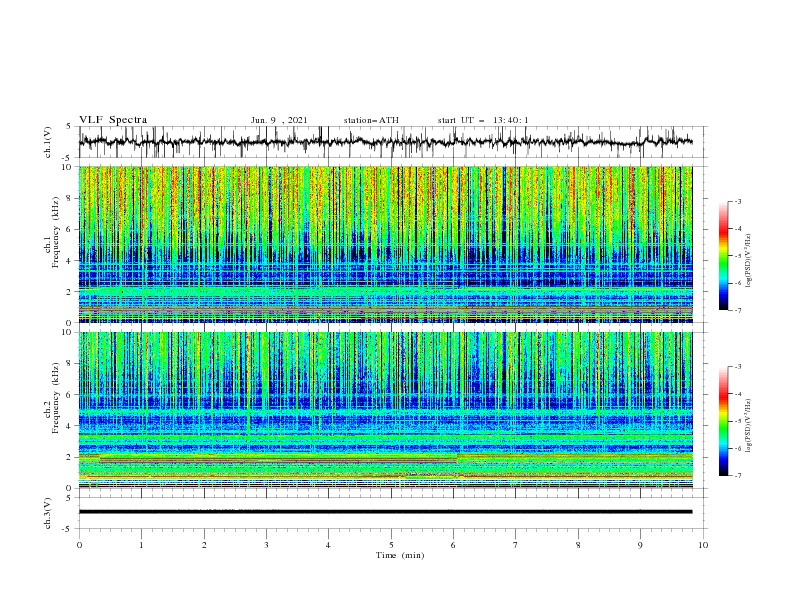This screenshot has height=612, width=792.
Task: Select the "Jun. 9 , 2021" date text
Action: click(x=279, y=120)
